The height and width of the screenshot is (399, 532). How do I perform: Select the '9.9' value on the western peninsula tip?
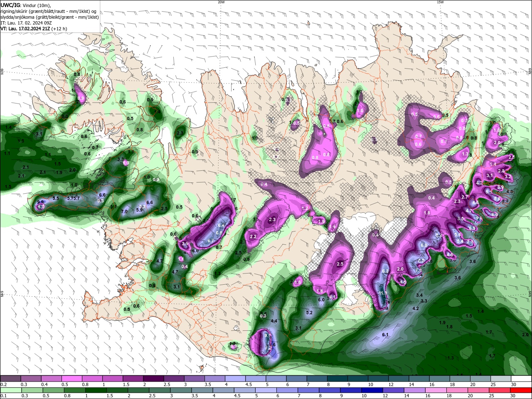(x=40, y=202)
